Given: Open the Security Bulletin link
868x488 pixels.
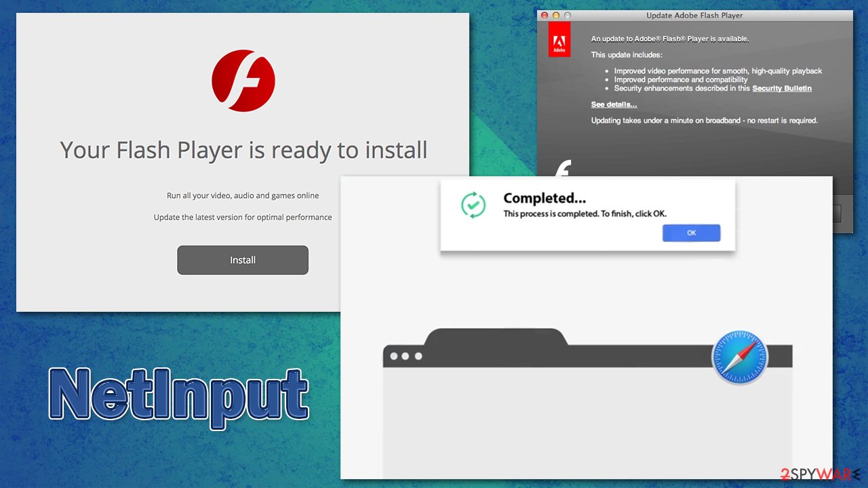Looking at the screenshot, I should pyautogui.click(x=782, y=88).
